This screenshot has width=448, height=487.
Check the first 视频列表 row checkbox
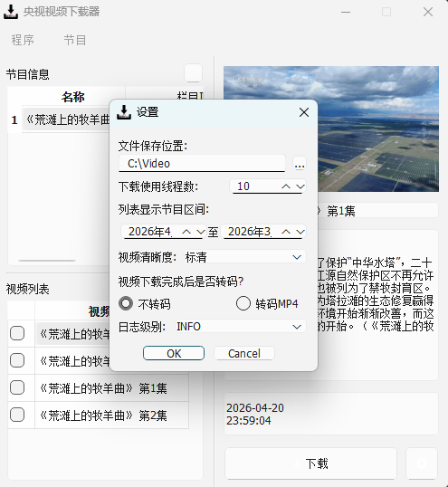[x=17, y=334]
